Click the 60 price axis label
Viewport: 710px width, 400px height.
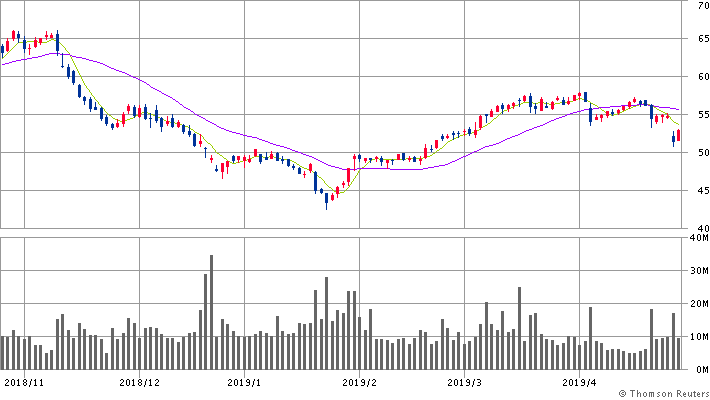pos(703,77)
